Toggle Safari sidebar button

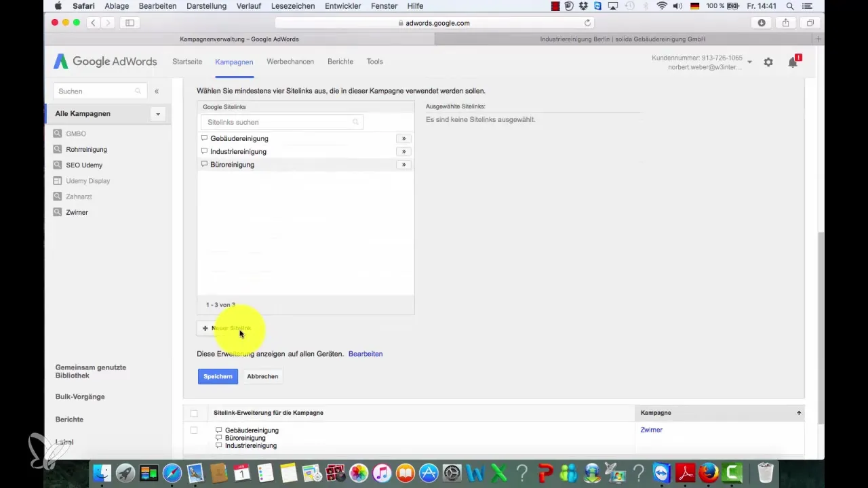tap(130, 22)
